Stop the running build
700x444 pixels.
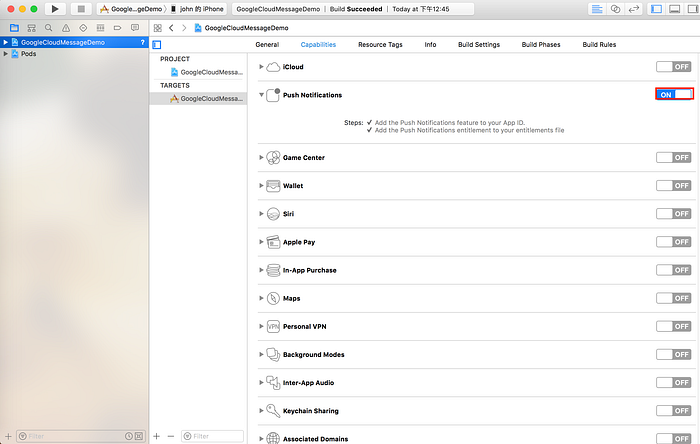point(81,9)
